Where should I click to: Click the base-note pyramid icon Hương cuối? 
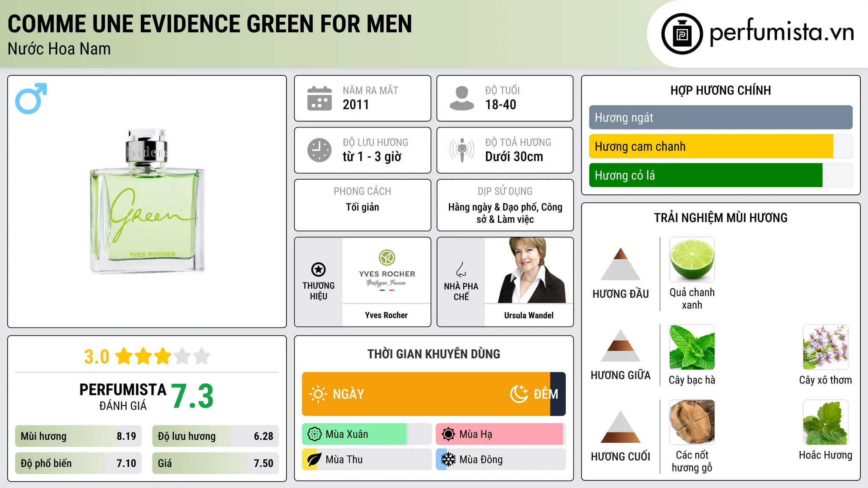[x=620, y=427]
